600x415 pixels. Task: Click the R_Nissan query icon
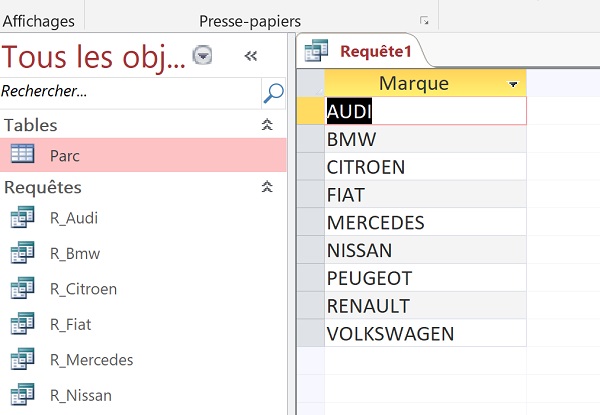(x=23, y=394)
